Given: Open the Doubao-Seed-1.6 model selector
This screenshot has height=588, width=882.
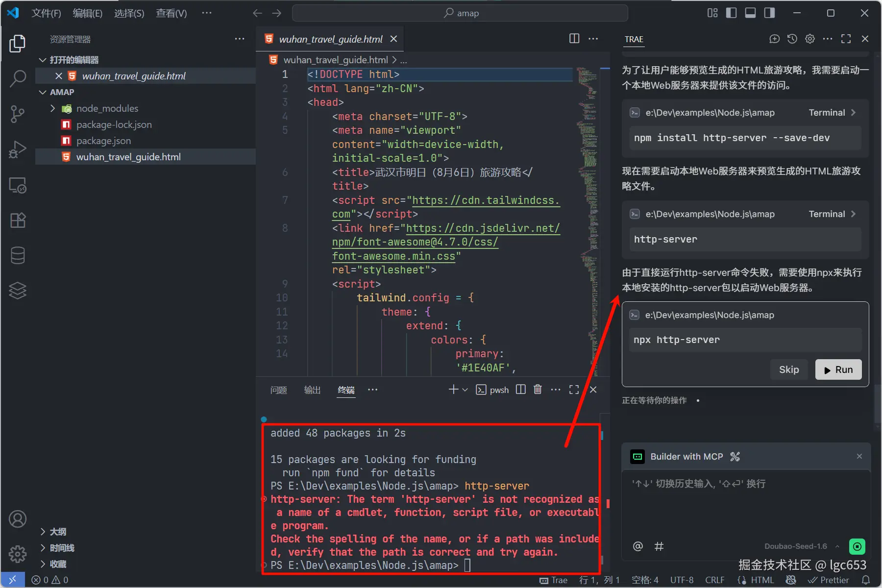Looking at the screenshot, I should [x=801, y=546].
